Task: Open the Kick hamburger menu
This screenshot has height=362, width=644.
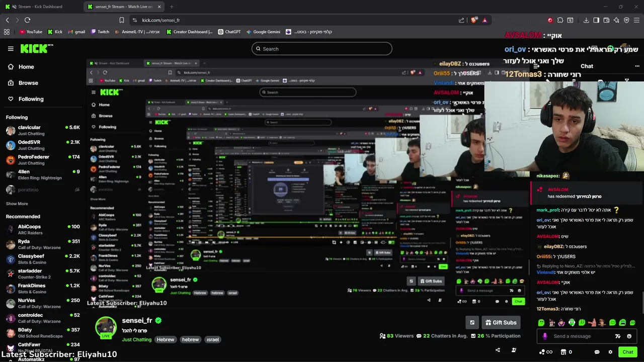Action: (11, 49)
